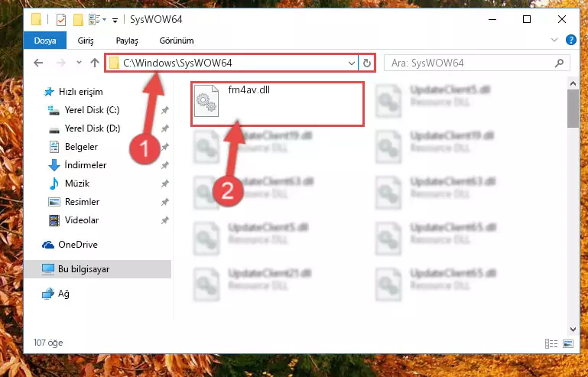Open the Dosya menu tab
This screenshot has width=588, height=377.
45,41
